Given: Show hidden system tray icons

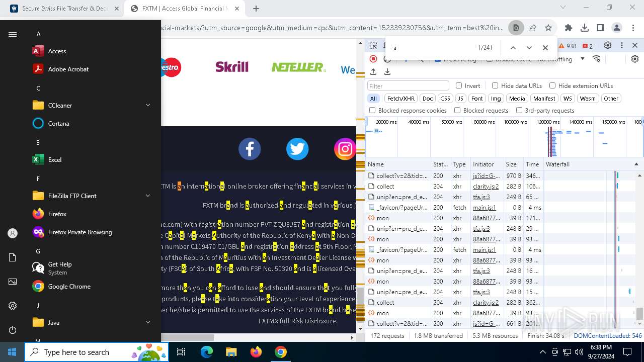Looking at the screenshot, I should pos(542,352).
